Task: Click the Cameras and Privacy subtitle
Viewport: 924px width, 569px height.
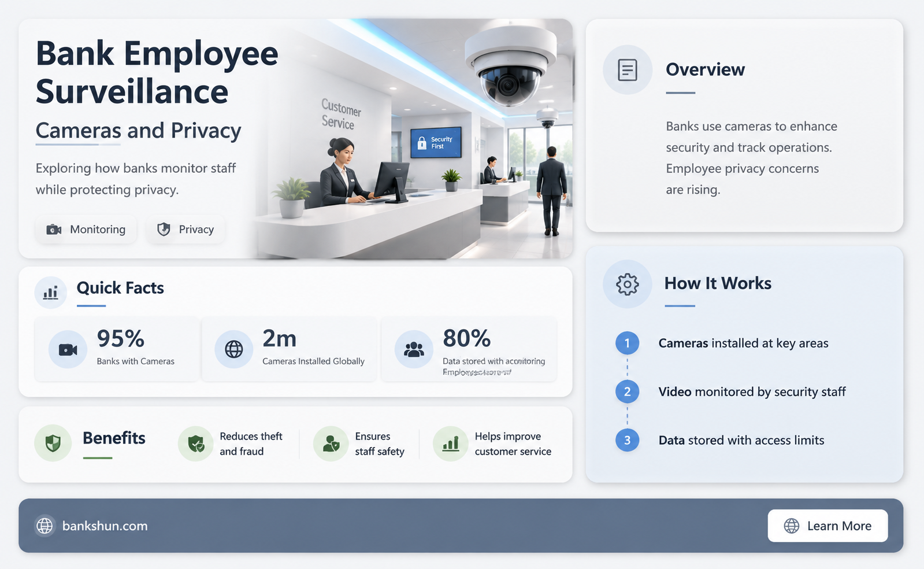Action: 138,131
